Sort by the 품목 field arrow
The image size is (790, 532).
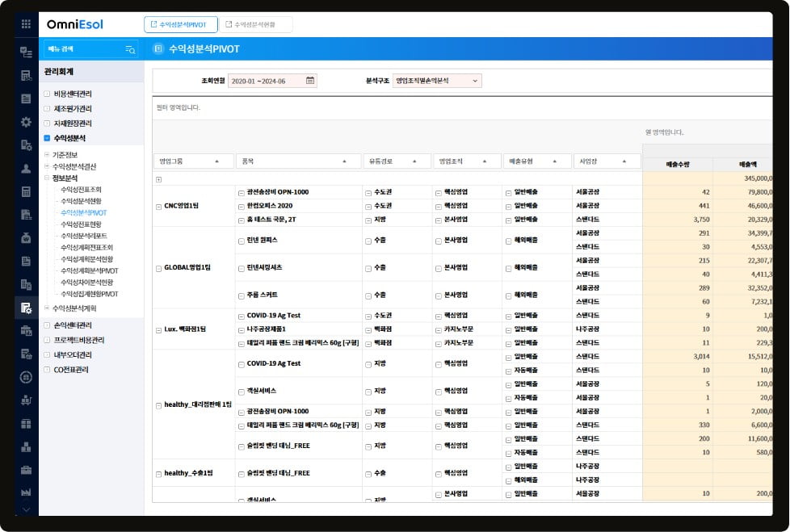pyautogui.click(x=344, y=161)
